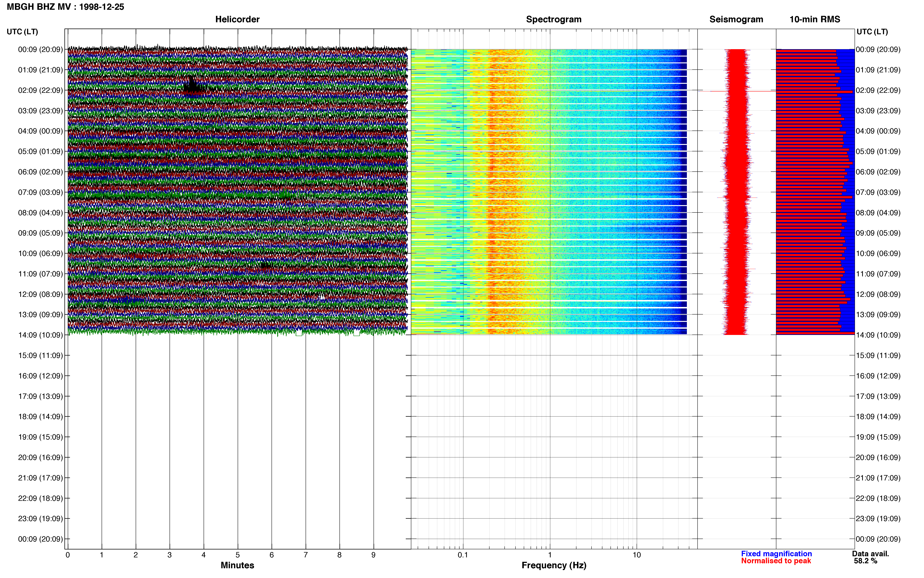
Task: Click the '9' tick on the Minutes axis
Action: tap(373, 555)
